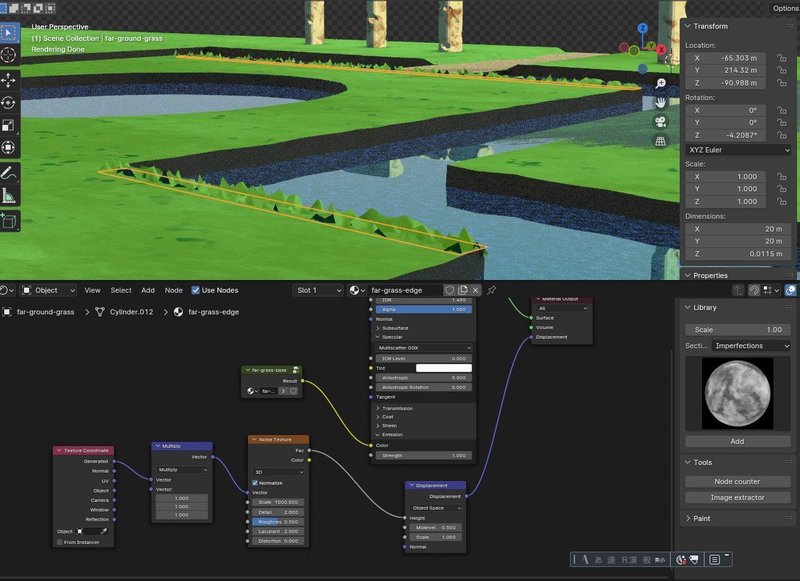Screen dimensions: 800x581
Task: Open the XYZ Euler rotation mode dropdown
Action: (738, 150)
